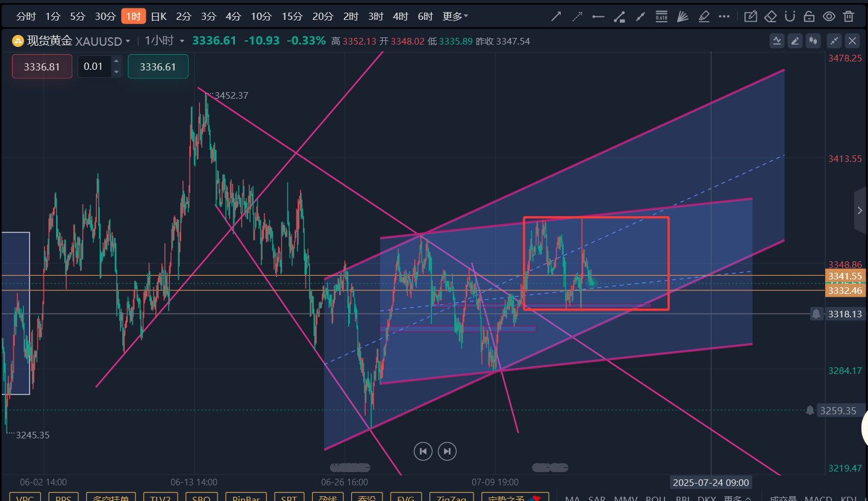
Task: Switch to the 15分 timeframe
Action: (x=292, y=16)
